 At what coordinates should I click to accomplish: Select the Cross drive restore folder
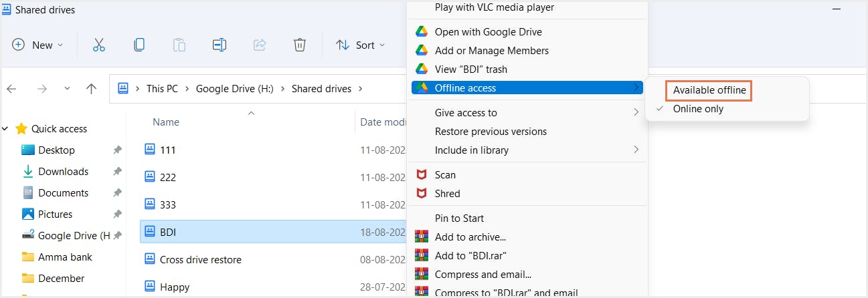pos(200,259)
